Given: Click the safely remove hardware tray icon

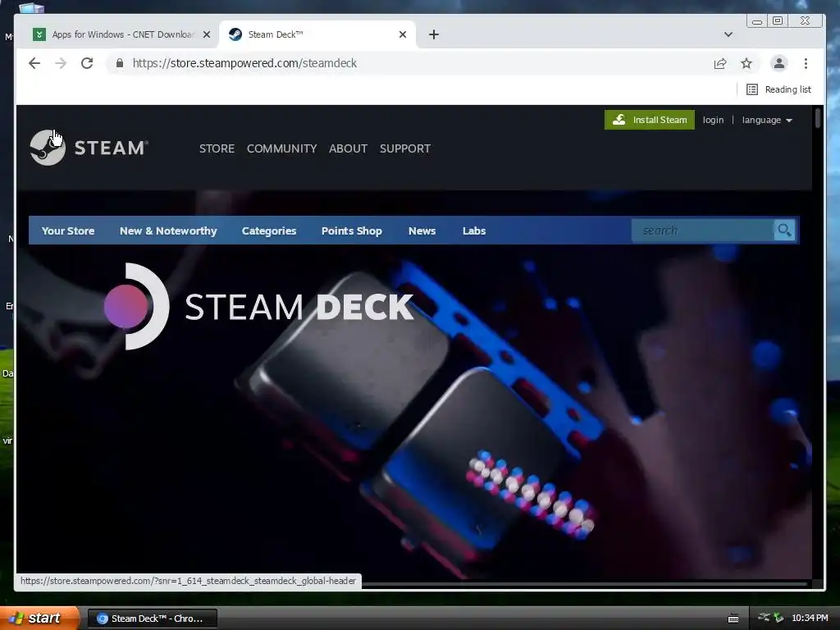Looking at the screenshot, I should (778, 618).
